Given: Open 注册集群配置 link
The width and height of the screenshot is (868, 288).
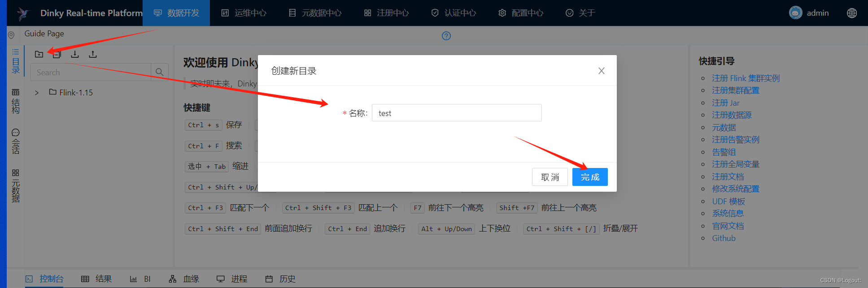Looking at the screenshot, I should click(736, 90).
